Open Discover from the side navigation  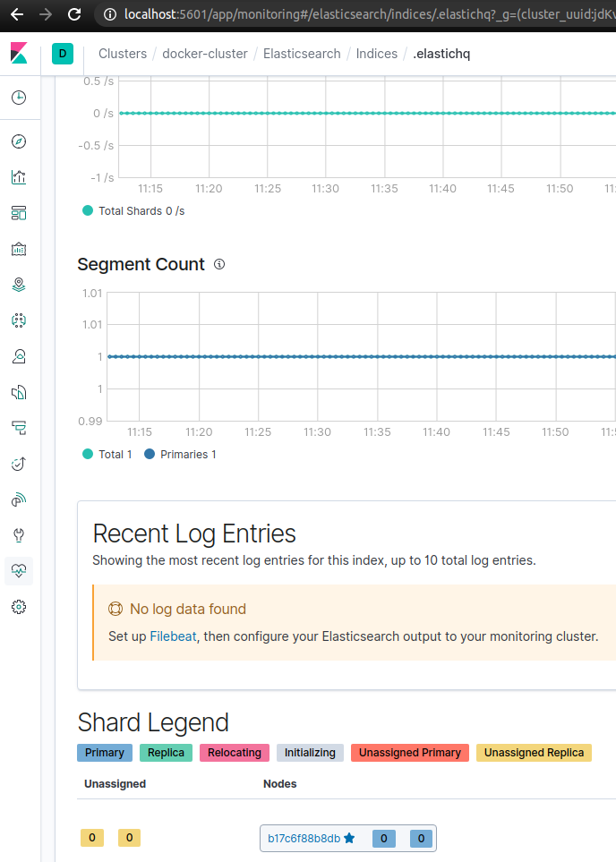point(19,141)
